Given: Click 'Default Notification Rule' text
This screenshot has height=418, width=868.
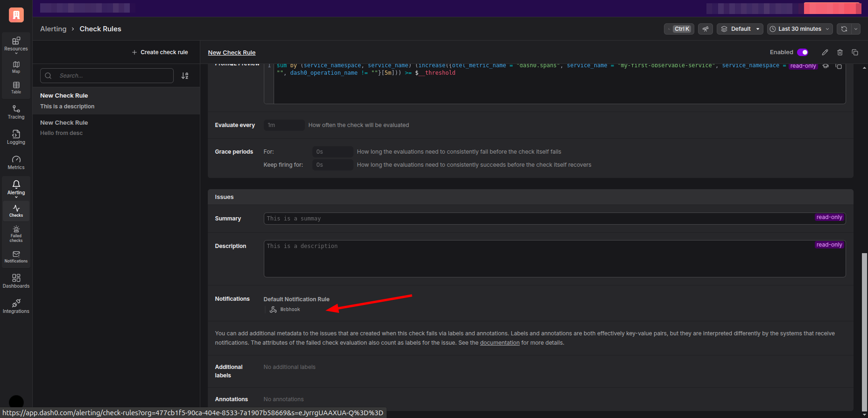Looking at the screenshot, I should [296, 299].
